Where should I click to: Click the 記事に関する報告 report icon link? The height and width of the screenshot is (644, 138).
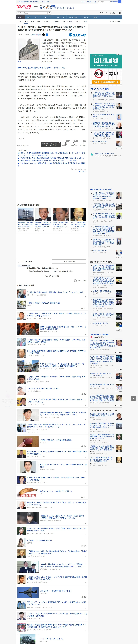pyautogui.click(x=23, y=146)
